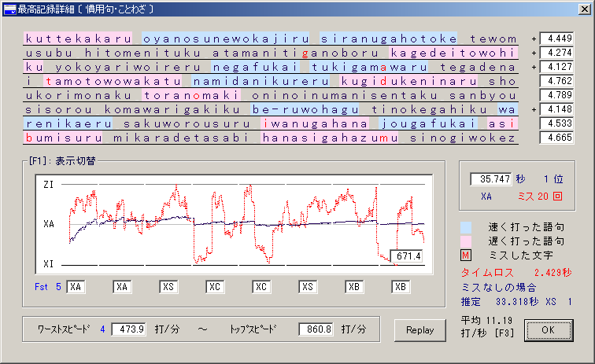
Task: Click the estimated time 33.318秒 text
Action: (517, 302)
